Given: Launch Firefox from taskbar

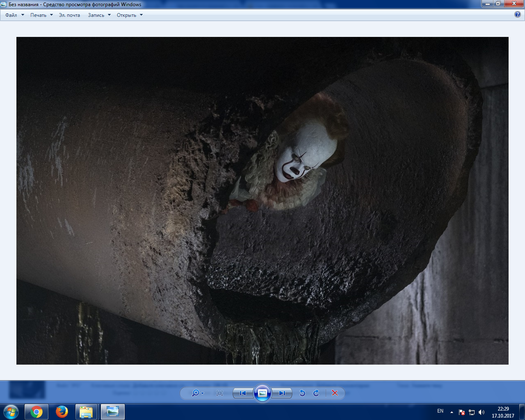Looking at the screenshot, I should pos(62,411).
